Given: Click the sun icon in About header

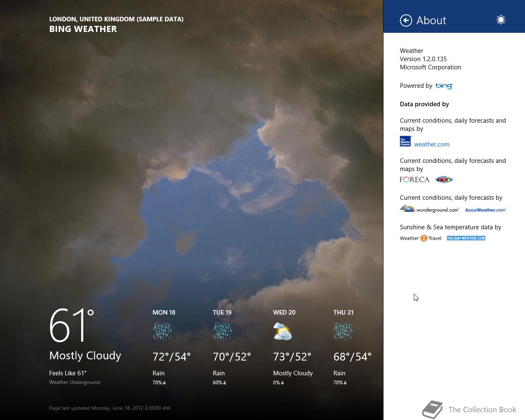Looking at the screenshot, I should [501, 20].
